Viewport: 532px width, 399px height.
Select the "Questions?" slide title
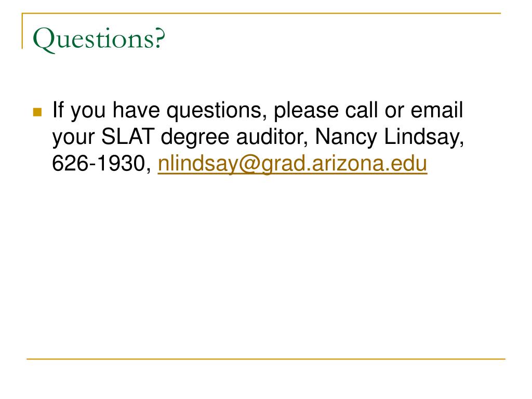pos(99,38)
